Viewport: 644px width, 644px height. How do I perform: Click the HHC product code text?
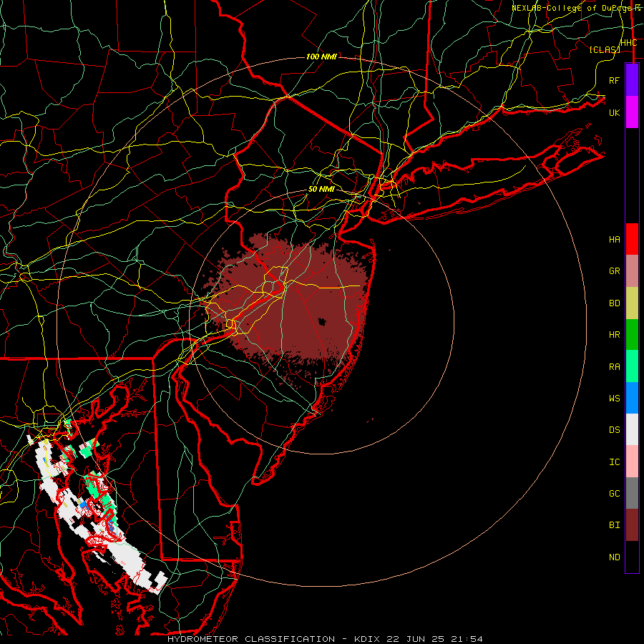[x=628, y=43]
